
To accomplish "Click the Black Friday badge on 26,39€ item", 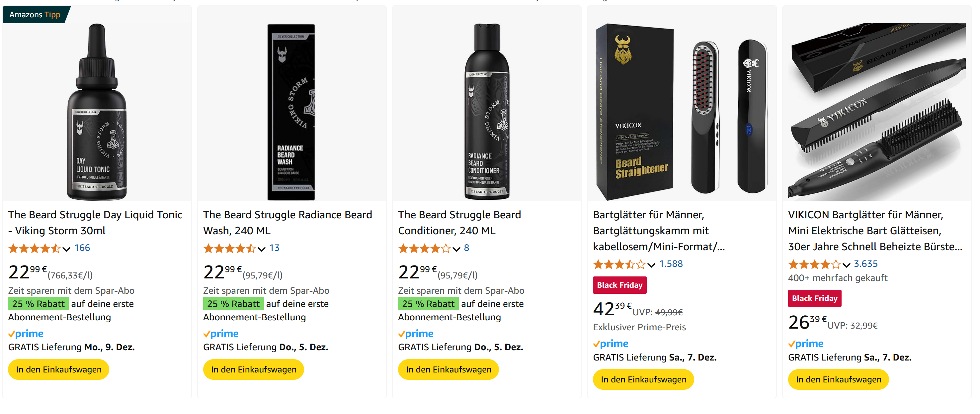I will (814, 299).
